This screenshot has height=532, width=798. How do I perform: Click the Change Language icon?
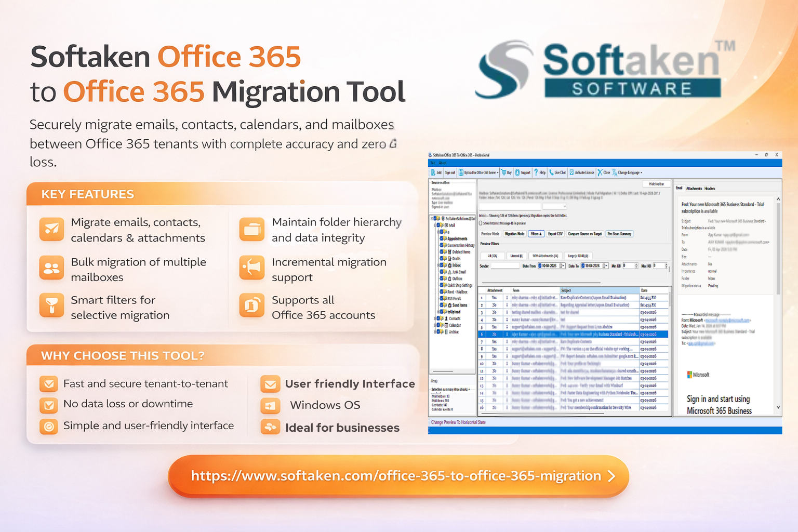click(x=615, y=172)
